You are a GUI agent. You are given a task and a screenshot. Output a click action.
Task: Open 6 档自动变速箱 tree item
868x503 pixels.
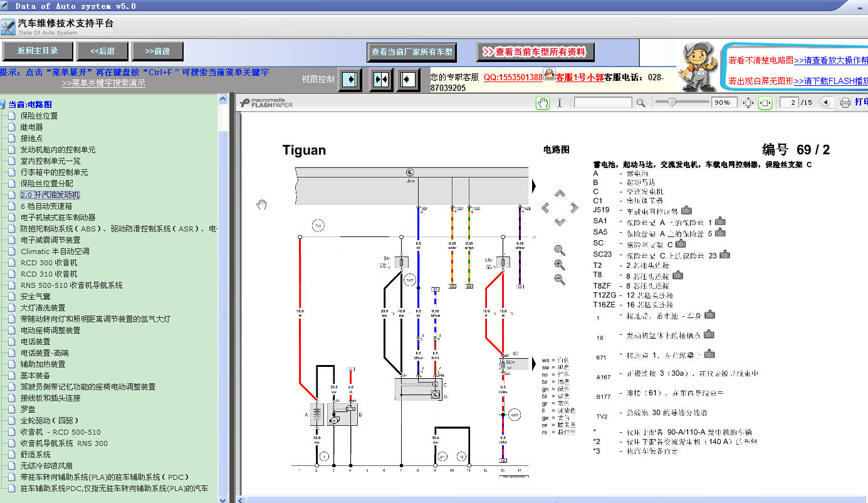(46, 206)
